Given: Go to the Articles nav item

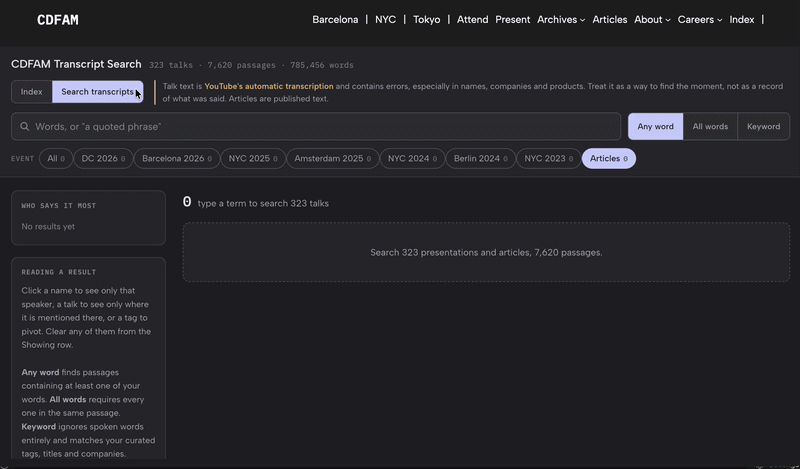Looking at the screenshot, I should point(610,20).
